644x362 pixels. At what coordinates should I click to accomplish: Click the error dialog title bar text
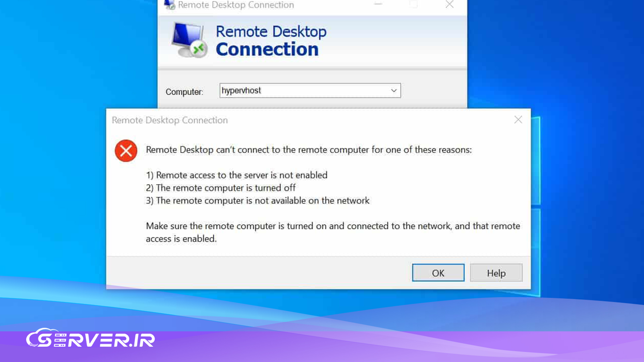coord(169,120)
